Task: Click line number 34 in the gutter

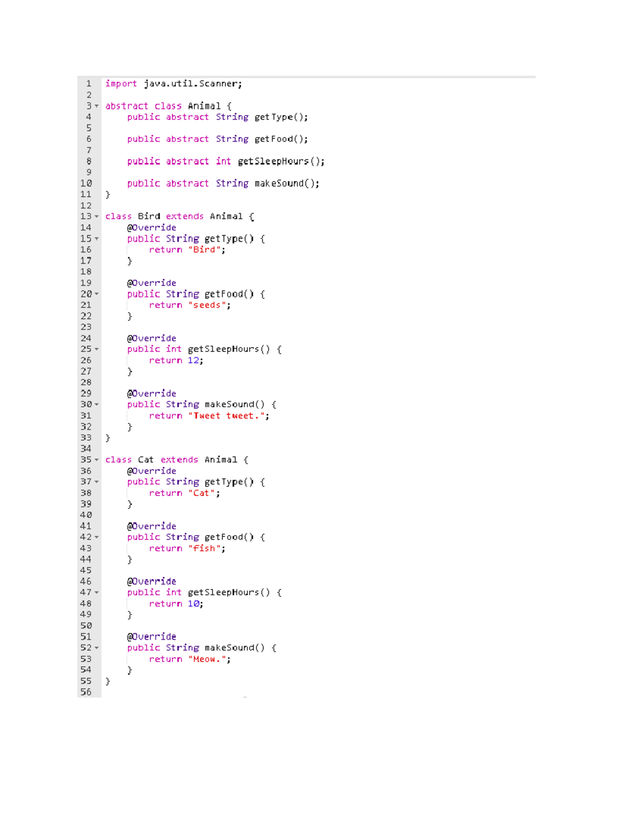Action: point(86,448)
